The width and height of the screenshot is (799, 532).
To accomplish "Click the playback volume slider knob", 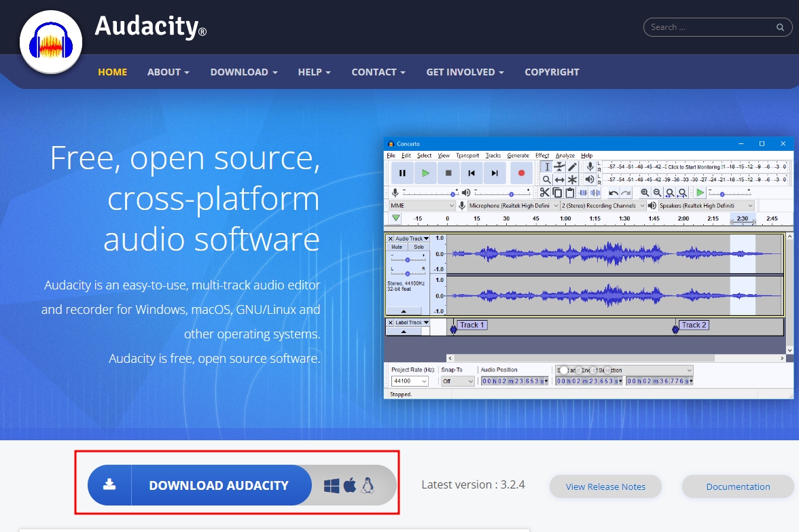I will tap(511, 194).
